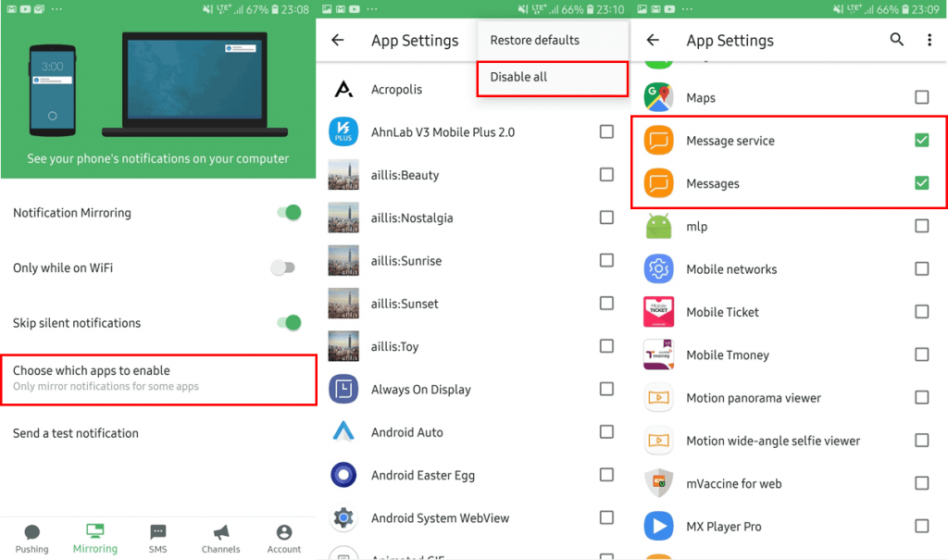
Task: Tap the Android Auto icon
Action: click(x=343, y=431)
